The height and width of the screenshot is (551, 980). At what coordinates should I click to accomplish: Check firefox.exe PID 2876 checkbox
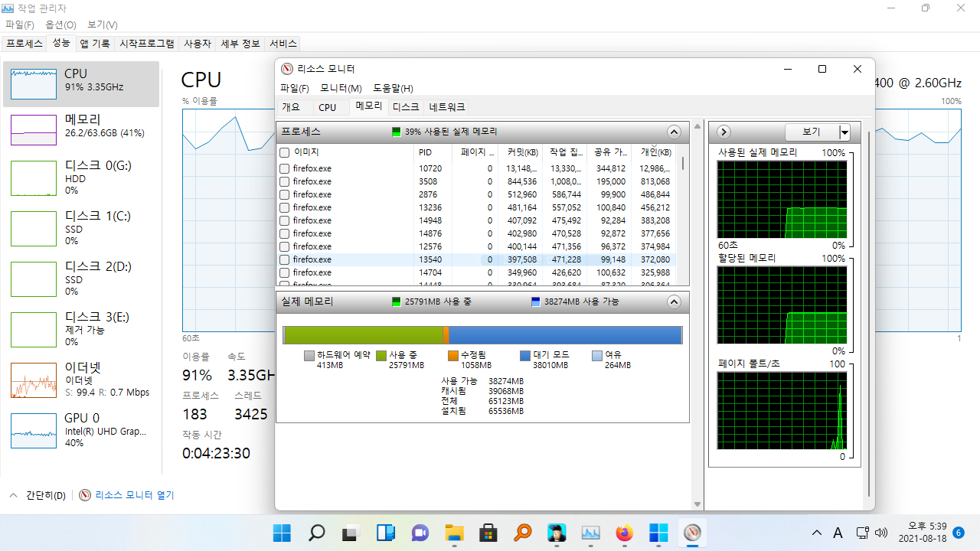click(x=285, y=194)
